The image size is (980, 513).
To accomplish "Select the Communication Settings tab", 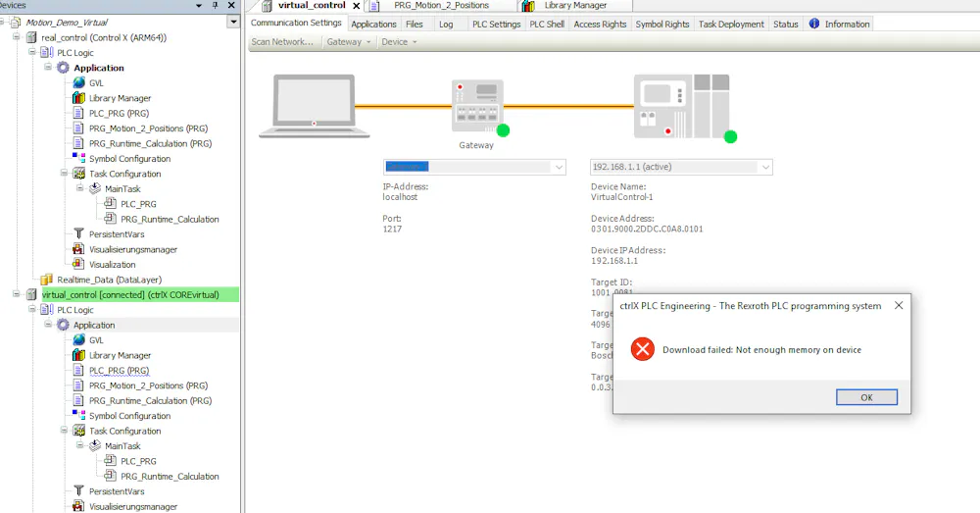I will 296,23.
